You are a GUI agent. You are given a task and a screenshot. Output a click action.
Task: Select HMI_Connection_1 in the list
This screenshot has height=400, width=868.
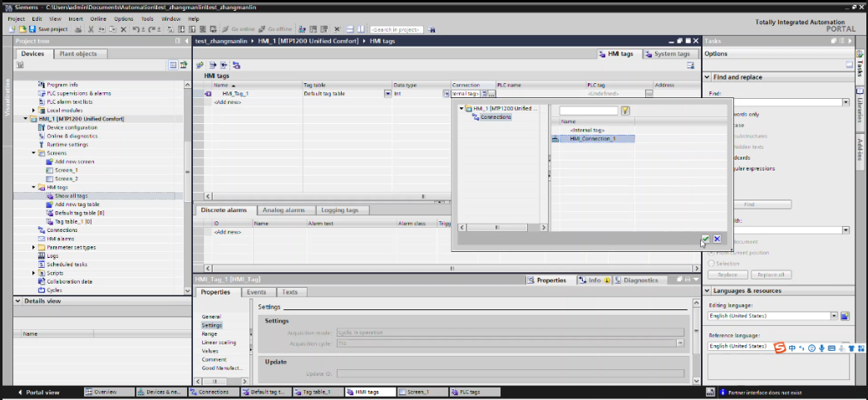tap(593, 139)
